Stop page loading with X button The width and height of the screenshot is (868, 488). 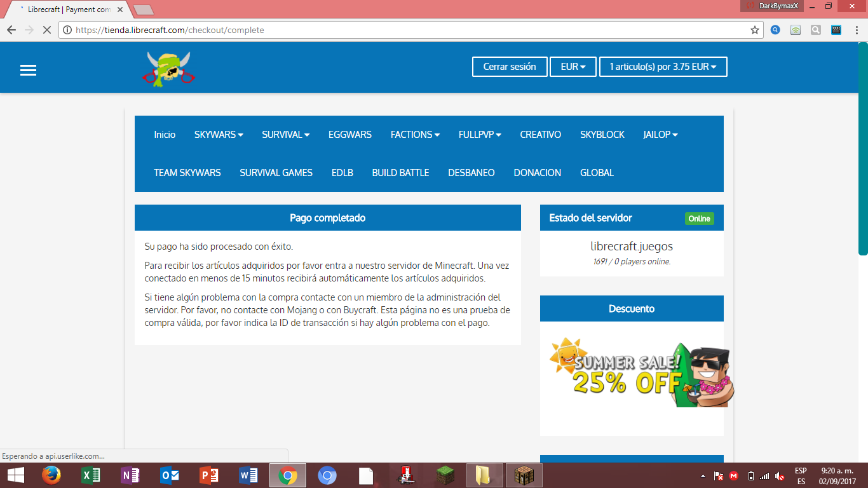pos(47,30)
